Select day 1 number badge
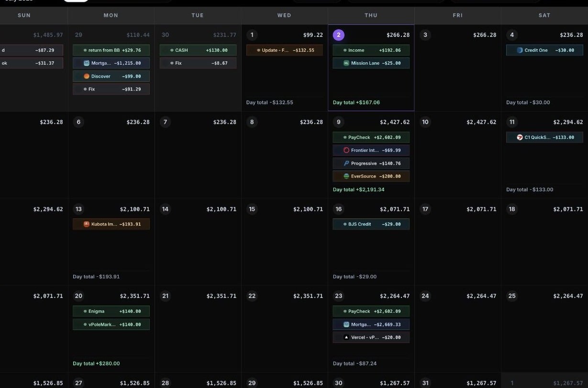This screenshot has height=388, width=588. [x=252, y=35]
